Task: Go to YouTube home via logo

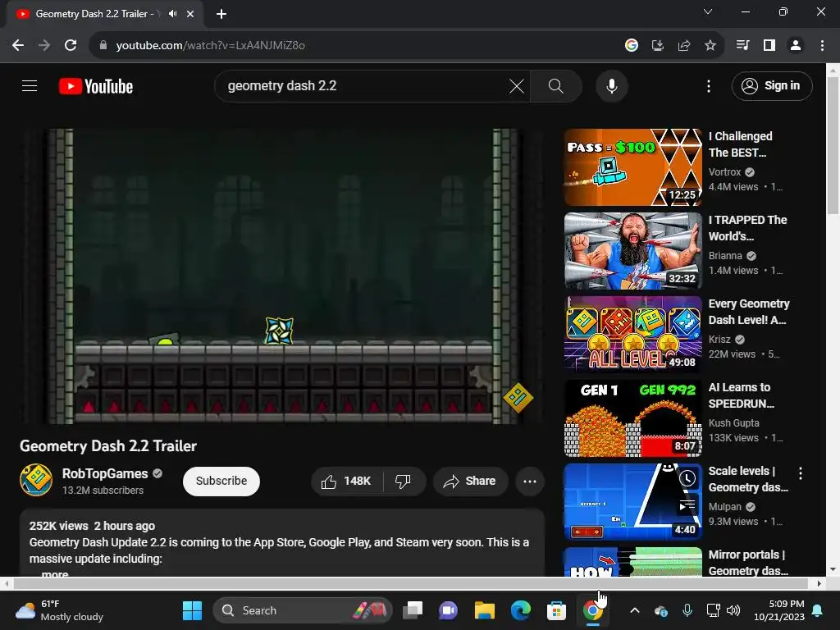Action: 96,86
